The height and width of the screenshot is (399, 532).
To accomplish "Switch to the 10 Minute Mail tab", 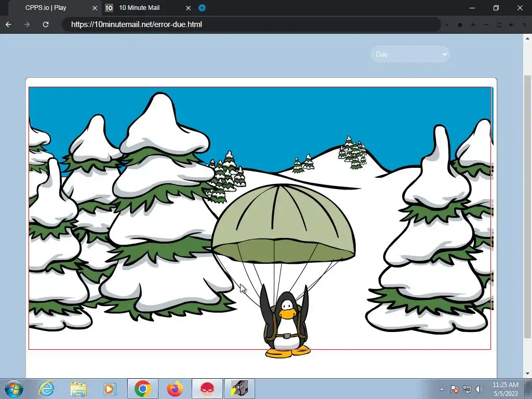I will click(x=148, y=8).
